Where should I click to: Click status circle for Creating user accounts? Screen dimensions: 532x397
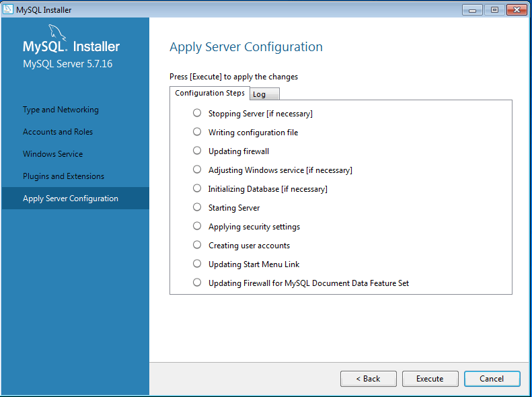(x=197, y=244)
